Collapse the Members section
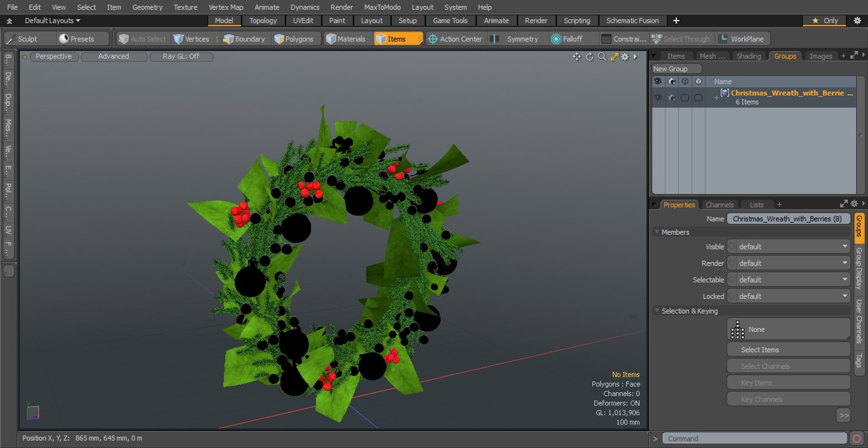 tap(657, 232)
